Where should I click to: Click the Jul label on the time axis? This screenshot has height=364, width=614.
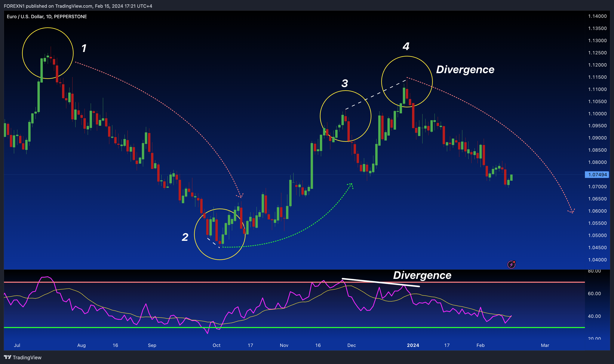tap(17, 345)
